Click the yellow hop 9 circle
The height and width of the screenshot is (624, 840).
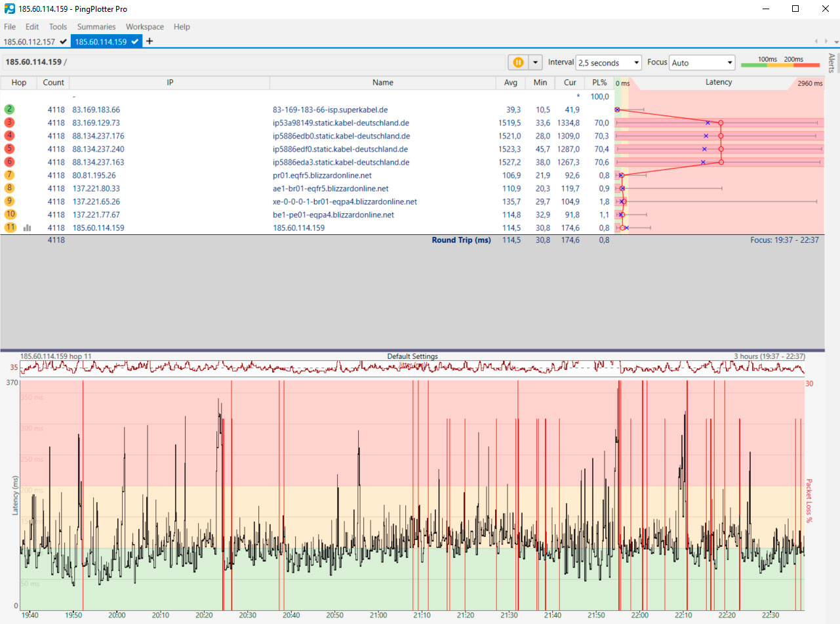coord(9,201)
